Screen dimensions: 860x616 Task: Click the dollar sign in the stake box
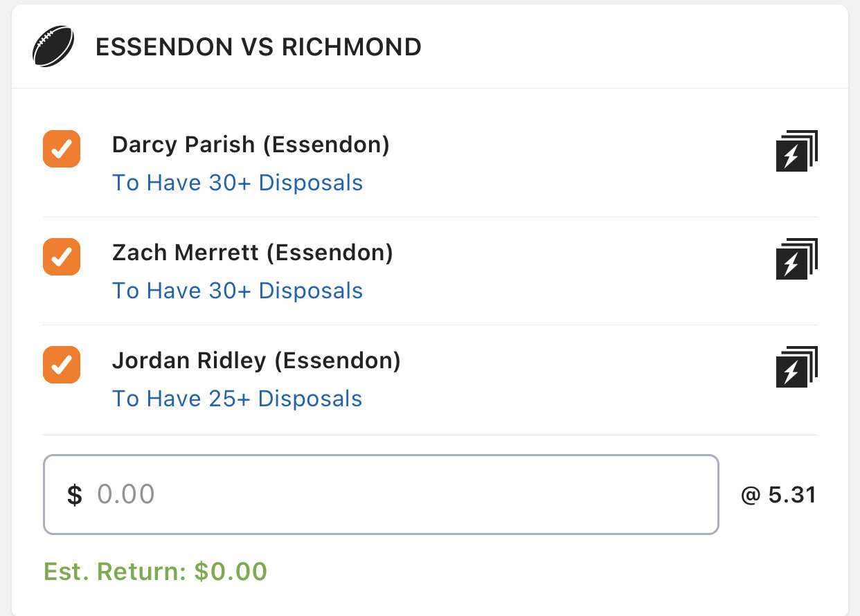[x=75, y=495]
